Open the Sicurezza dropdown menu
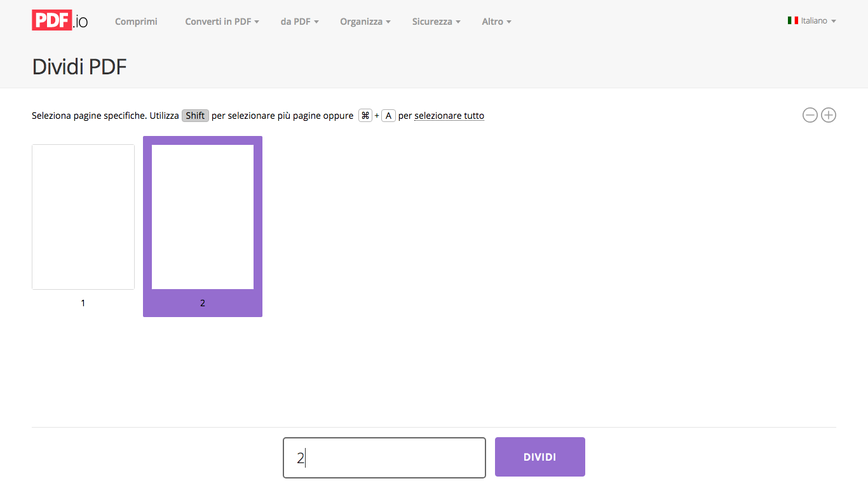Viewport: 868px width, 488px height. [x=437, y=22]
